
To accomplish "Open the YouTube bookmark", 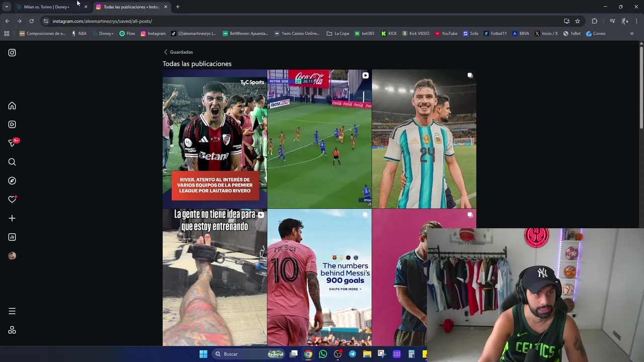I will tap(446, 34).
